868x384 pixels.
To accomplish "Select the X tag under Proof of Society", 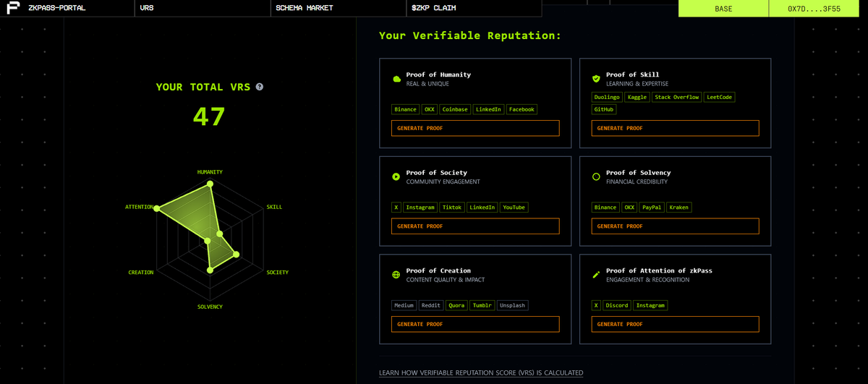I will coord(396,208).
